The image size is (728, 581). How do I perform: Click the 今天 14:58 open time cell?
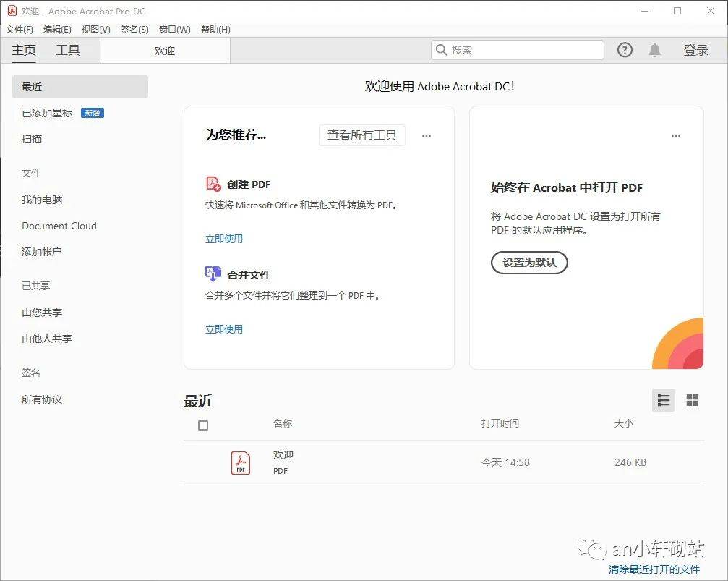(505, 462)
